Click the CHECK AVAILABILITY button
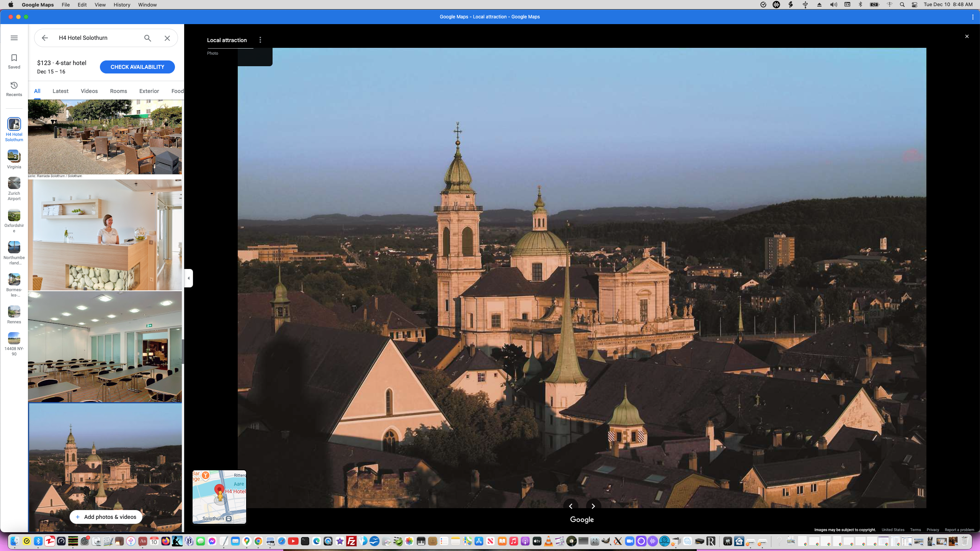Image resolution: width=980 pixels, height=551 pixels. (x=137, y=67)
